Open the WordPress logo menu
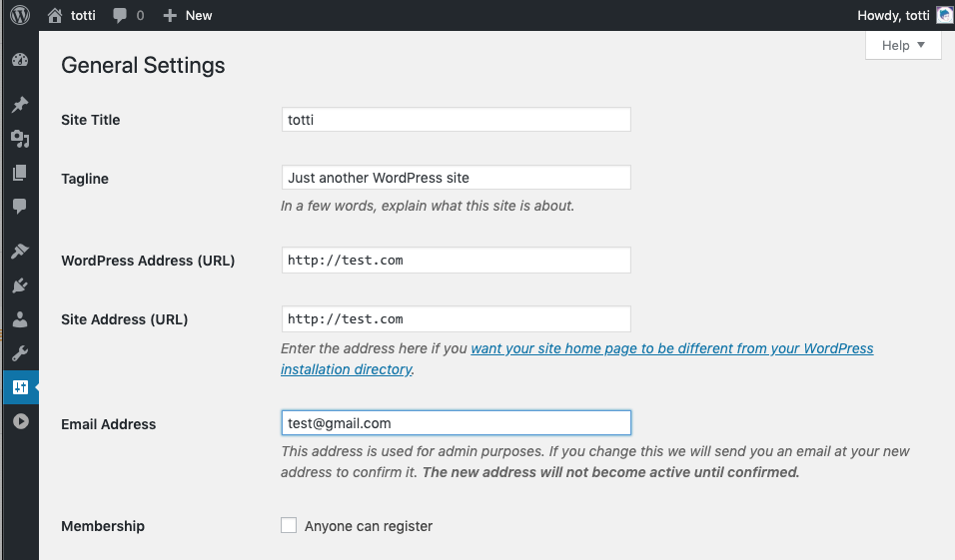955x560 pixels. click(x=20, y=15)
